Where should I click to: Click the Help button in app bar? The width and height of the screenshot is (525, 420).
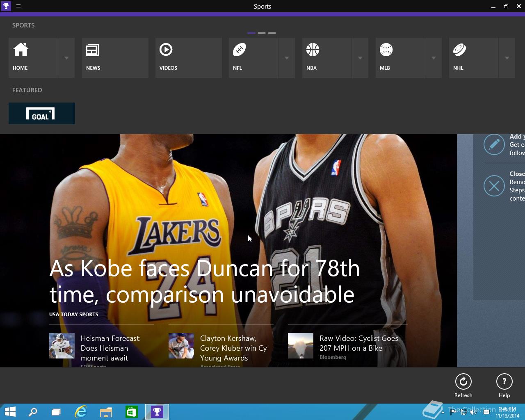[504, 386]
